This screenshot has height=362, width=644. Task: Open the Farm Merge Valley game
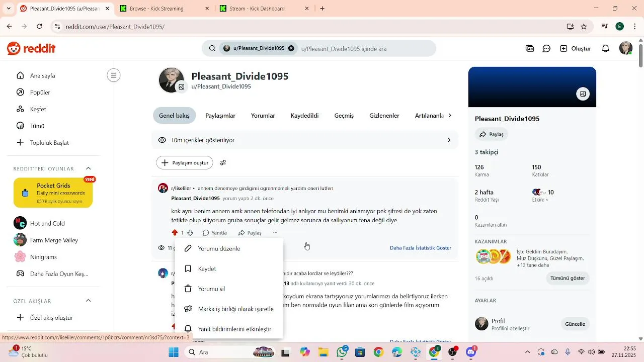(53, 240)
